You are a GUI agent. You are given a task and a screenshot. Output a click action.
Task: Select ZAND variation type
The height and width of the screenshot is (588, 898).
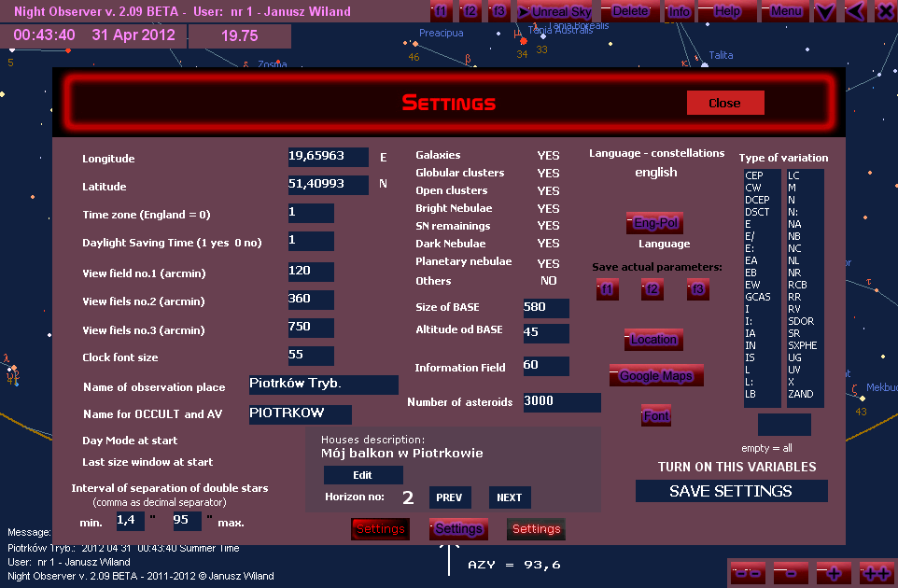pos(801,394)
